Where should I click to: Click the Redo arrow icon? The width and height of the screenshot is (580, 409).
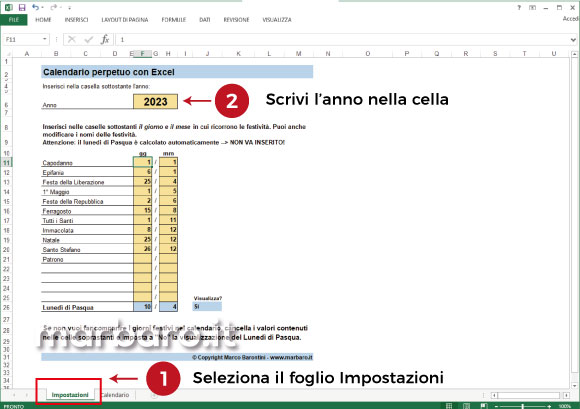coord(54,7)
